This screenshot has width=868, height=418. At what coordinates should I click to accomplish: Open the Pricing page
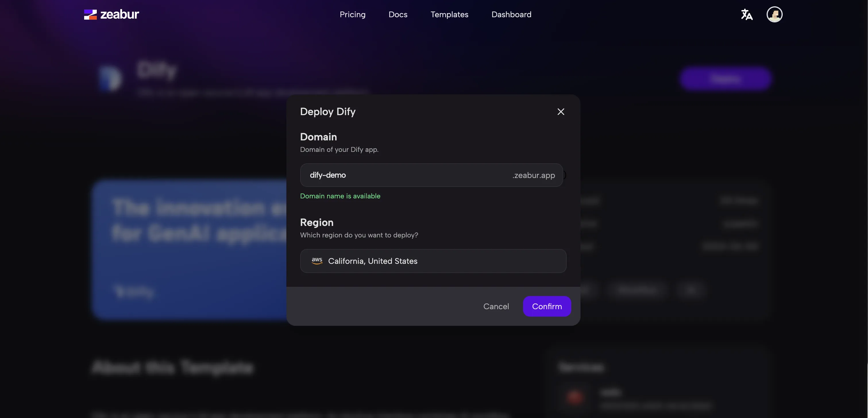coord(352,14)
